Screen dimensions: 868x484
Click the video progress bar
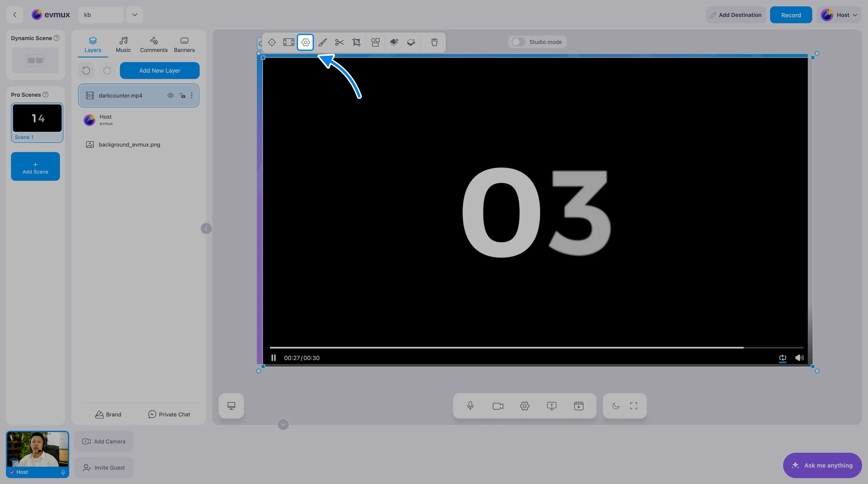click(x=536, y=348)
